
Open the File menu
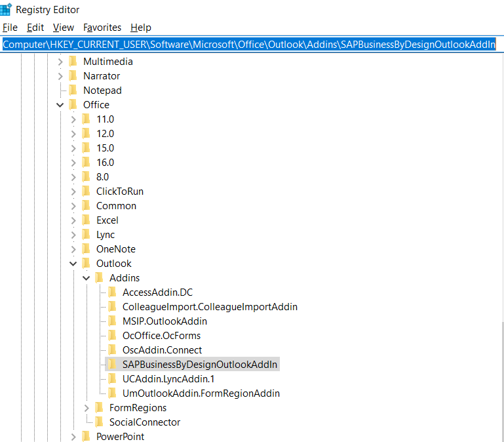point(10,28)
